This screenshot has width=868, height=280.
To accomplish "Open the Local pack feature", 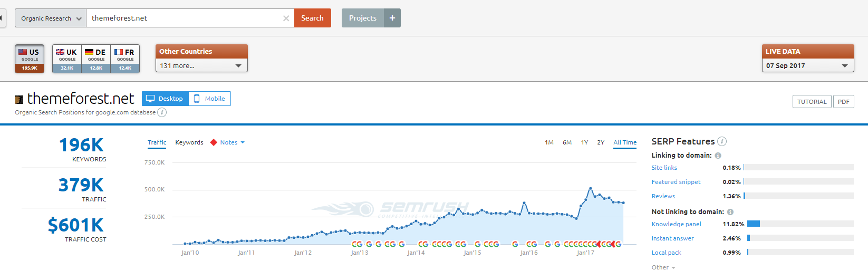I will tap(666, 253).
